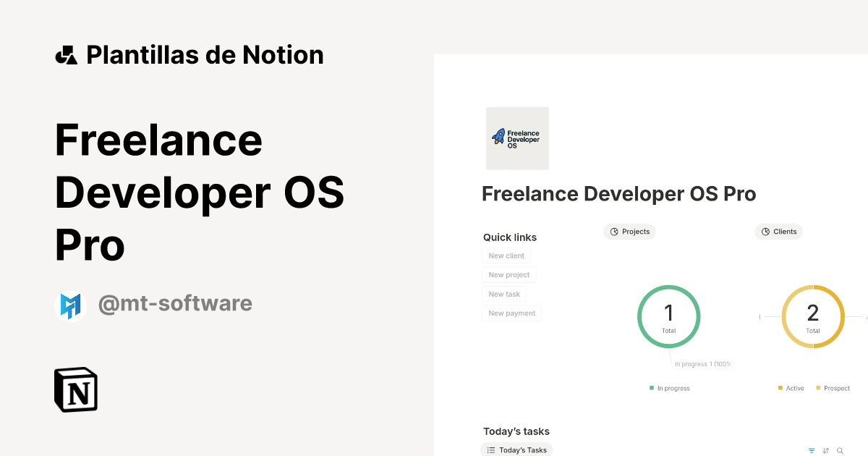Open search in the Today's Tasks view

tap(840, 450)
